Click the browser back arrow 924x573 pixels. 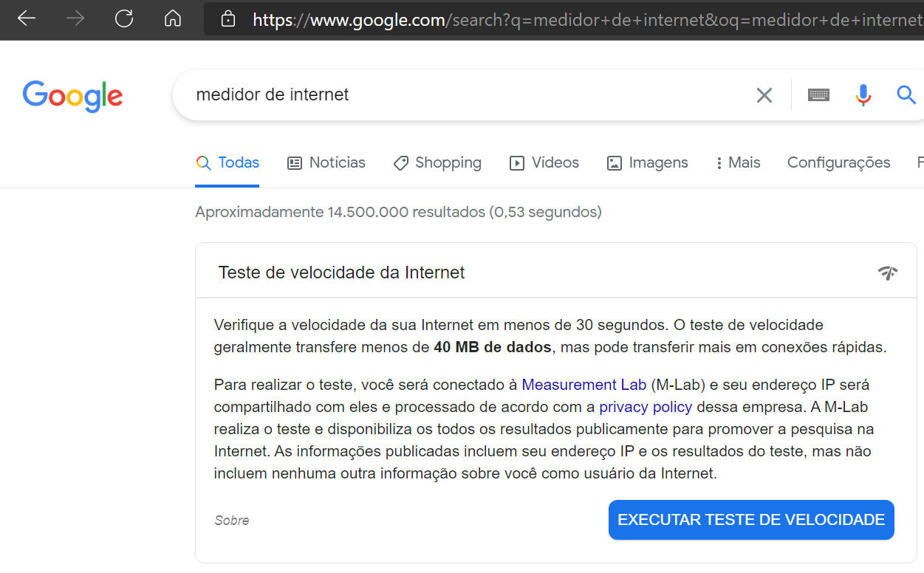(27, 18)
